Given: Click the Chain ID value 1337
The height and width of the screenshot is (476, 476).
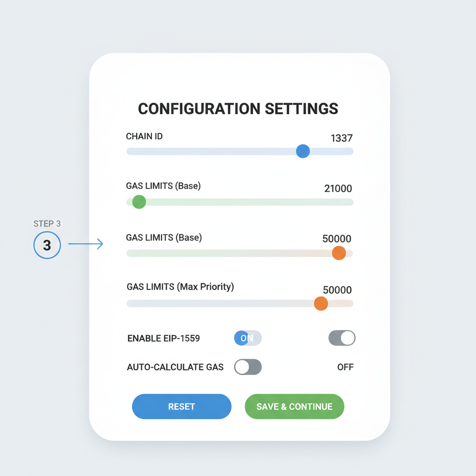Looking at the screenshot, I should point(341,138).
